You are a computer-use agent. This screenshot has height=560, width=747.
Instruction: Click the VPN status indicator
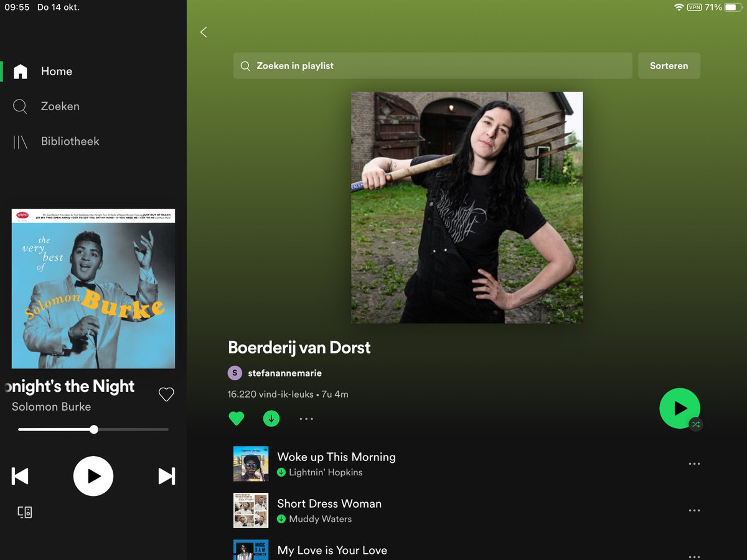[694, 7]
